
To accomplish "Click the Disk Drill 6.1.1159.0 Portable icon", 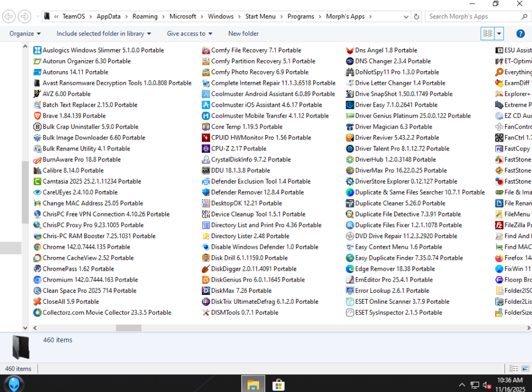I will tap(206, 258).
